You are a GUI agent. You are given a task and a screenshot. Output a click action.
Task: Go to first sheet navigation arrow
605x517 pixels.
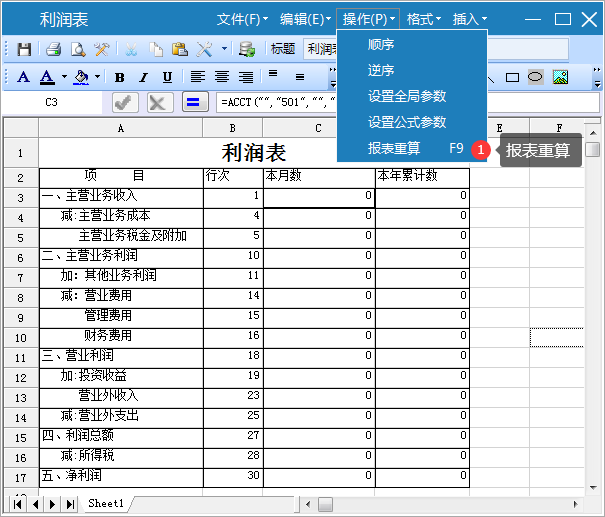(17, 504)
